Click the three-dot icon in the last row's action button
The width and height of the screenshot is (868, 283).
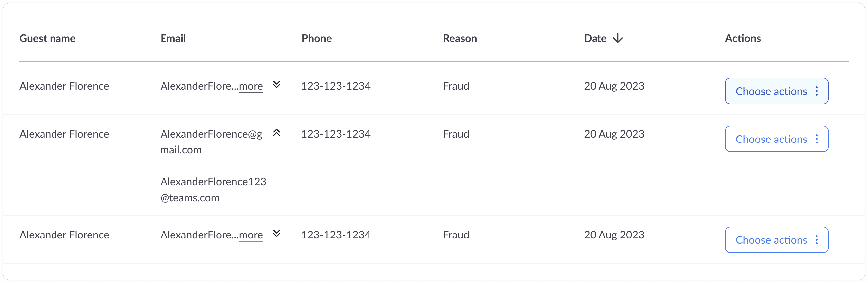click(817, 240)
